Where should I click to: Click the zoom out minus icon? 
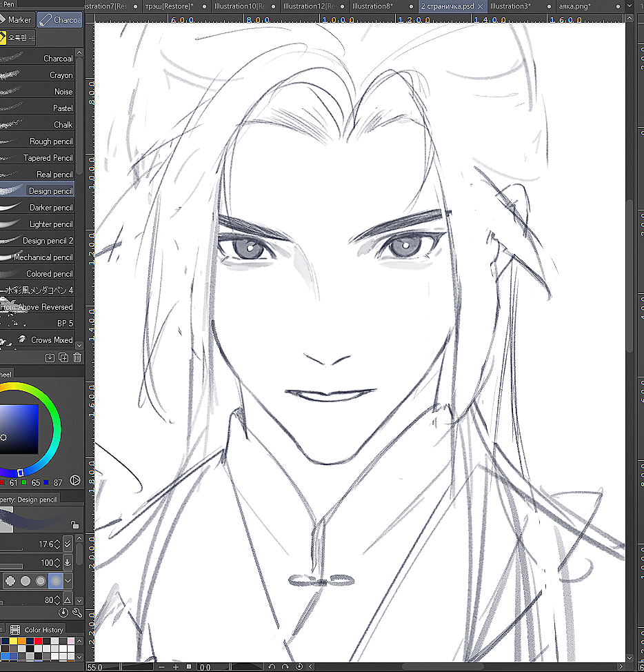point(161,667)
